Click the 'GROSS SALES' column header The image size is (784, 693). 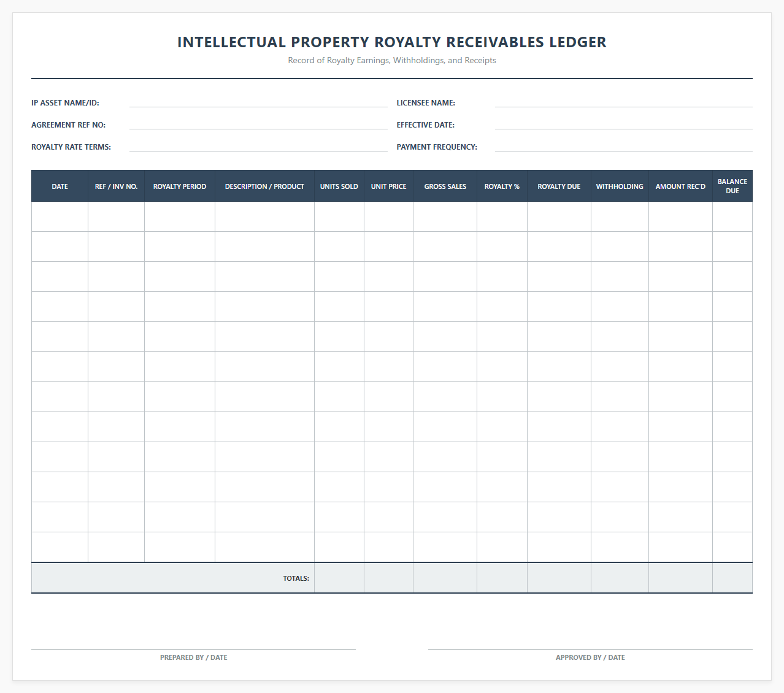[445, 186]
